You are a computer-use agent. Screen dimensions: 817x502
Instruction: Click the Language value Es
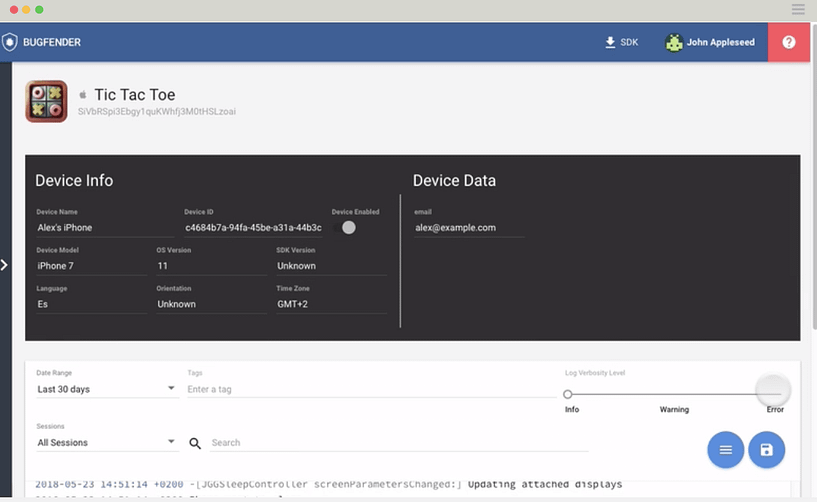pos(92,304)
